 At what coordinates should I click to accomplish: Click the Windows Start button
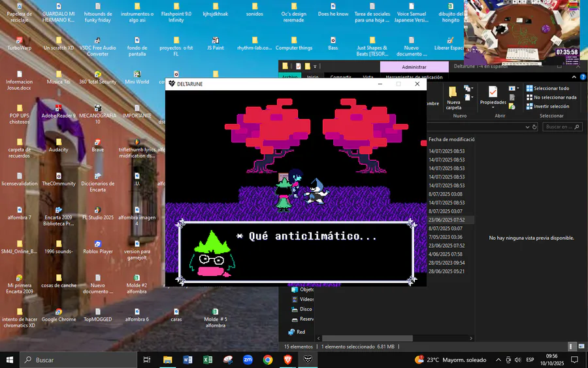pyautogui.click(x=10, y=360)
